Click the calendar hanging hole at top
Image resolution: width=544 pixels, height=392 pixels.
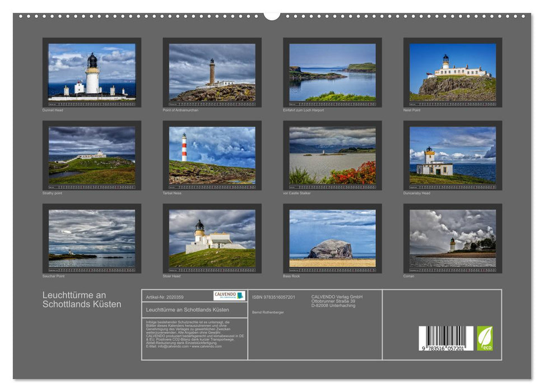click(x=272, y=15)
